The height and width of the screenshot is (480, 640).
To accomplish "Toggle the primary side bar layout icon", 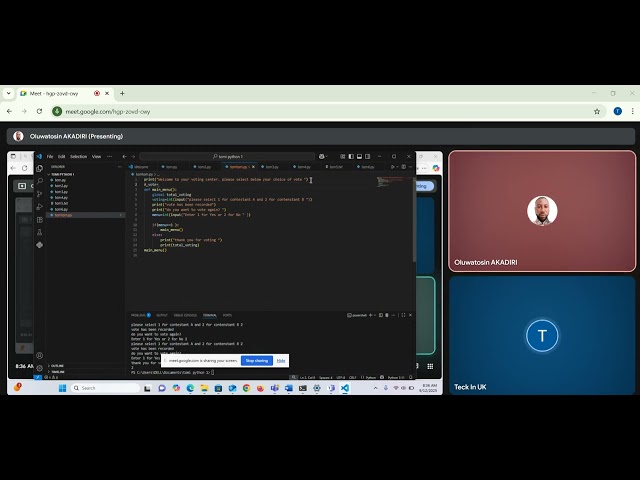I will click(x=351, y=156).
